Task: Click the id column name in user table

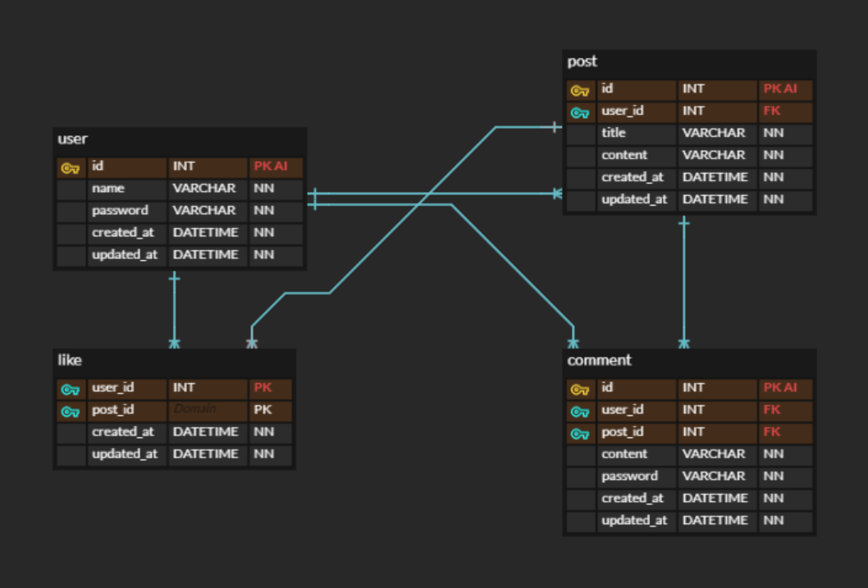Action: (98, 166)
